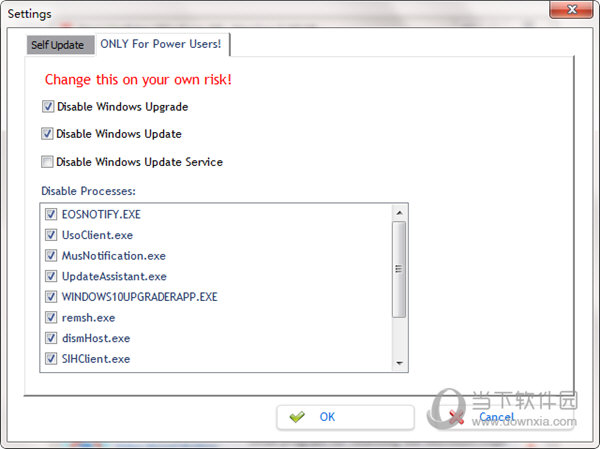The height and width of the screenshot is (449, 600).
Task: Enable Disable Windows Update Service checkbox
Action: [x=47, y=162]
